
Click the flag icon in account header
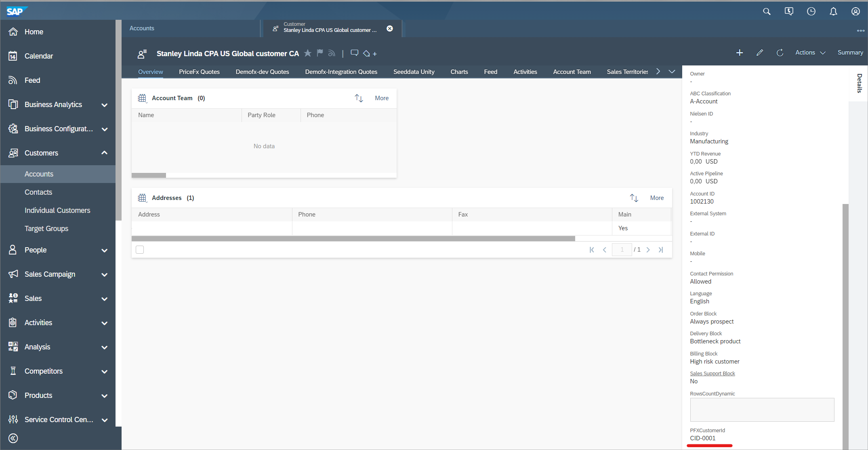pos(320,53)
